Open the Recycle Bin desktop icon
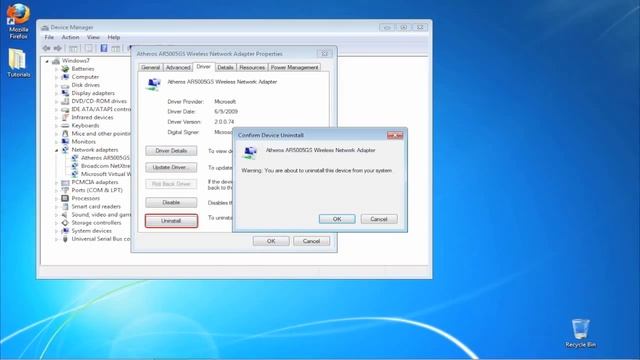Viewport: 640px width, 360px height. coord(580,333)
